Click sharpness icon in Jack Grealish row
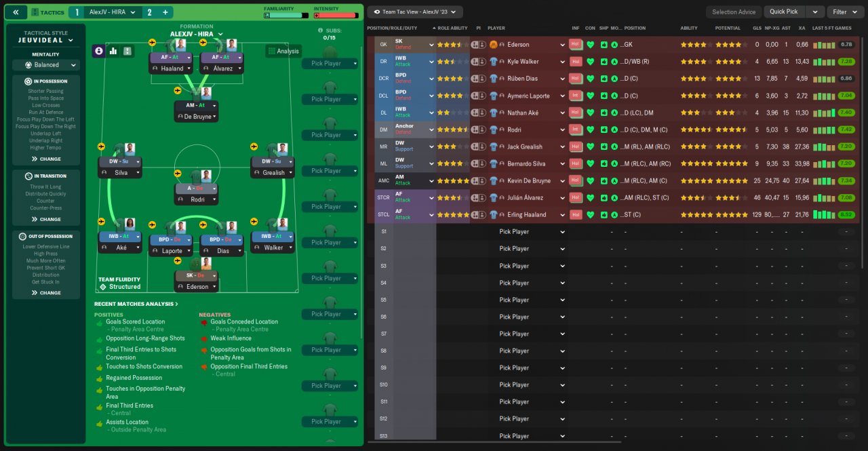 604,146
